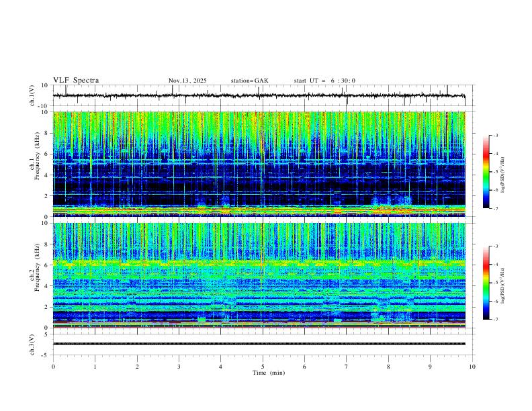Viewport: 532px width, 411px height.
Task: Click time axis tick label "9"
Action: point(430,367)
